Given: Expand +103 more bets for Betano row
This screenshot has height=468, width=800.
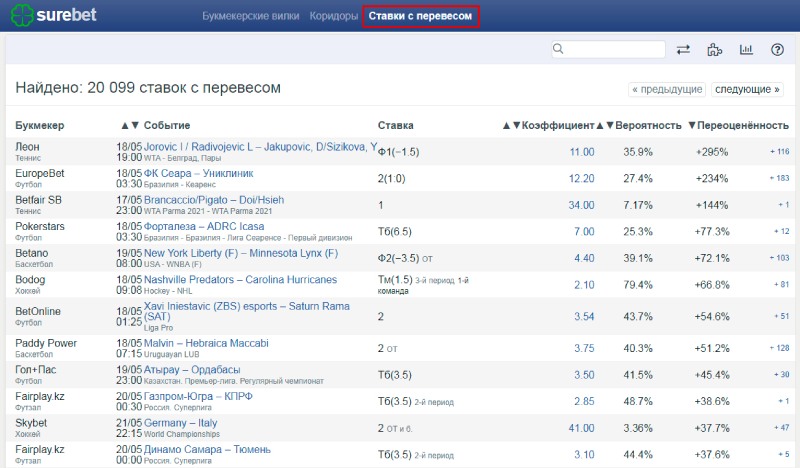Looking at the screenshot, I should pos(780,258).
